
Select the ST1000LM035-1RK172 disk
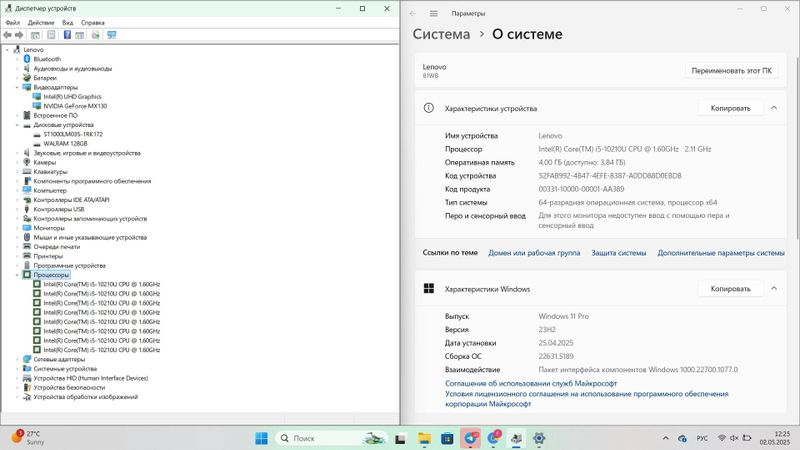(73, 134)
